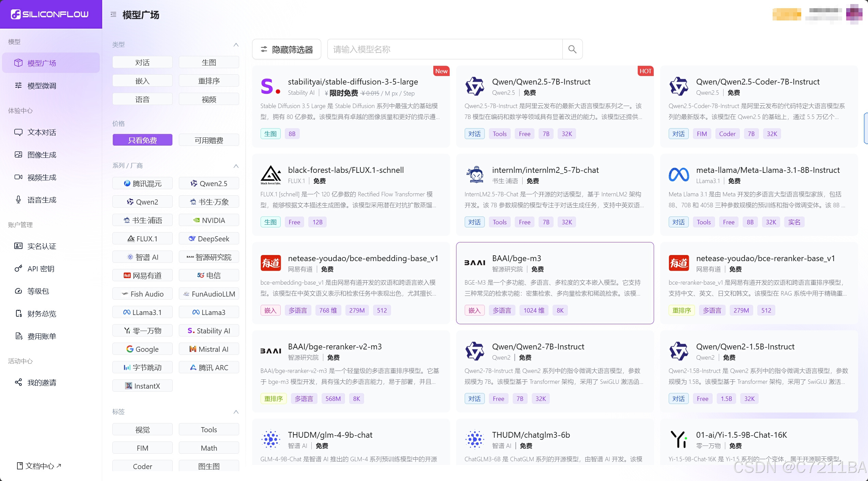Click the Youdao logo on bce-embedding-base_v1 card
The height and width of the screenshot is (481, 868).
click(271, 263)
